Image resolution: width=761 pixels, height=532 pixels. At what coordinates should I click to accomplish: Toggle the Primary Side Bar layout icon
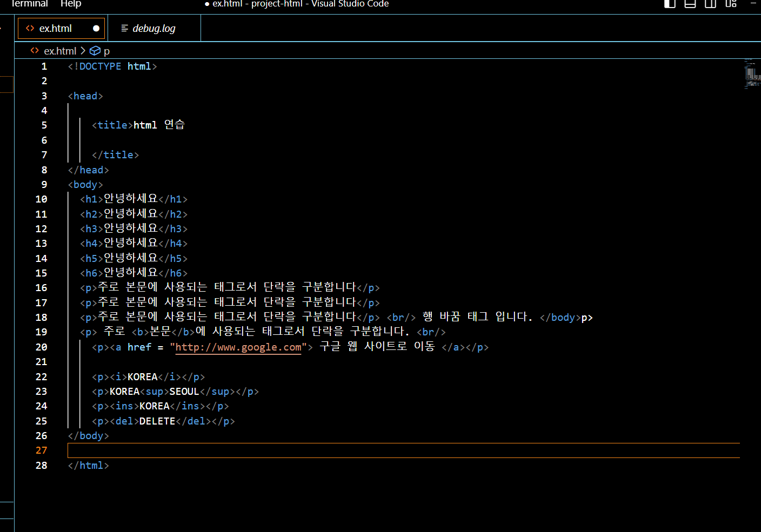click(x=670, y=3)
